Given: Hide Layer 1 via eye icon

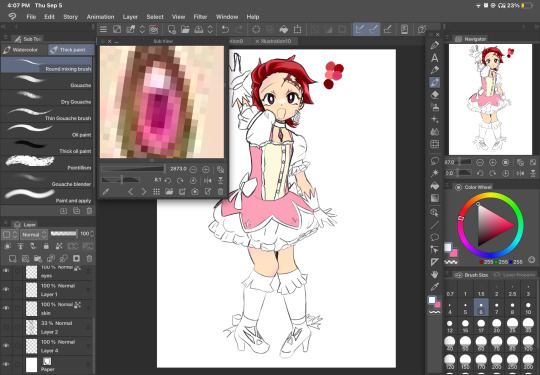Looking at the screenshot, I should point(6,290).
